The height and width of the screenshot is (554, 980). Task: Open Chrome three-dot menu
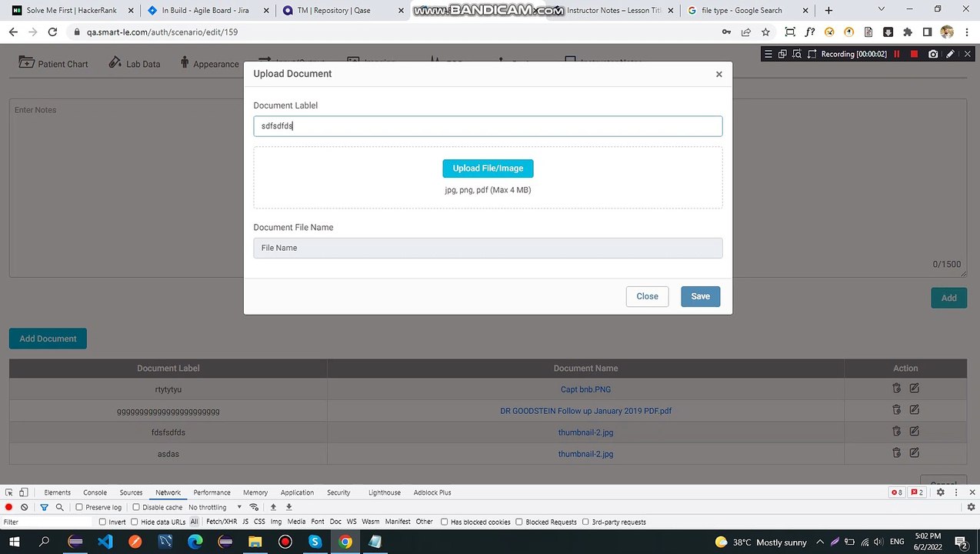[x=967, y=32]
